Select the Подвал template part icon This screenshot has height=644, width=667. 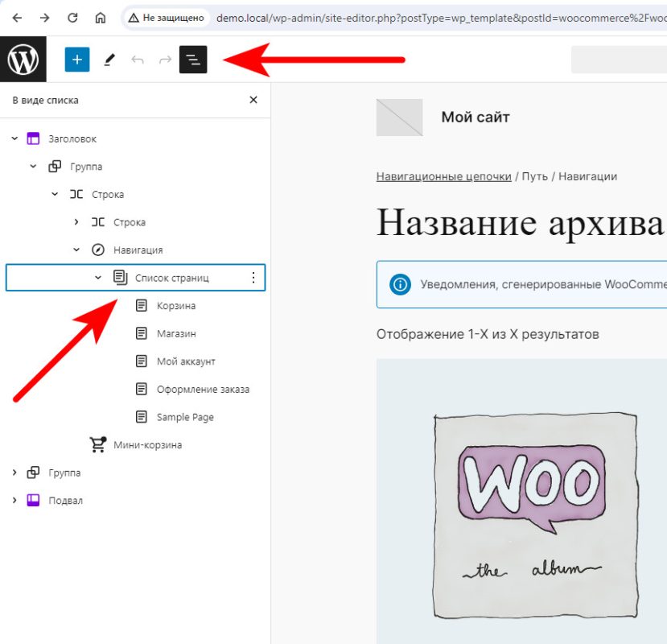(33, 500)
